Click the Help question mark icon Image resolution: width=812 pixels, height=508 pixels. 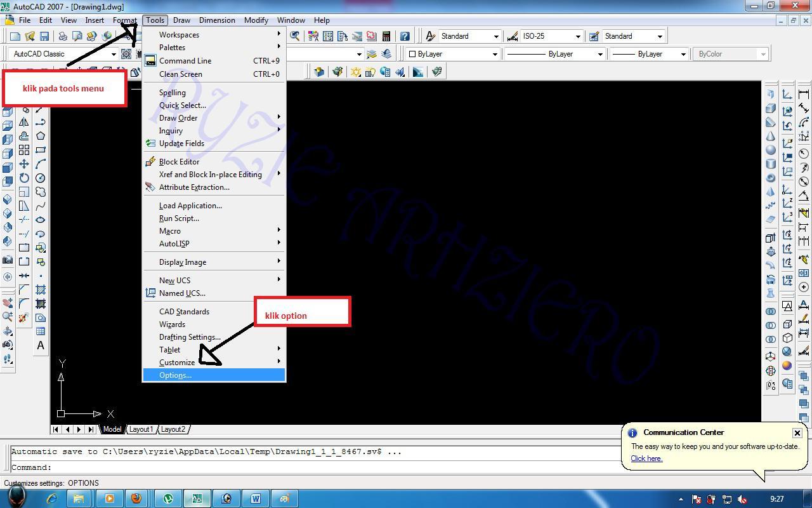pyautogui.click(x=405, y=36)
